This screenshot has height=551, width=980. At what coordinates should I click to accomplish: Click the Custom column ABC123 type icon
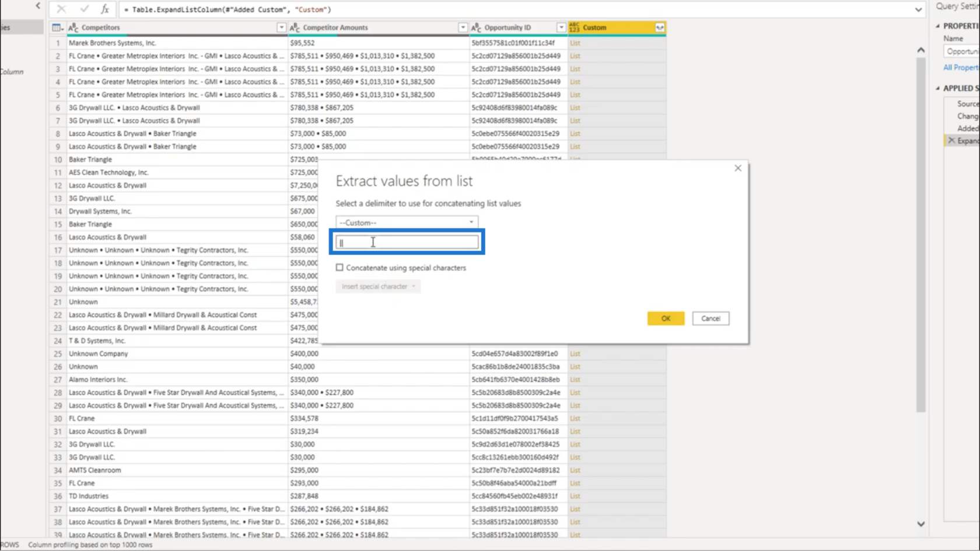point(575,27)
